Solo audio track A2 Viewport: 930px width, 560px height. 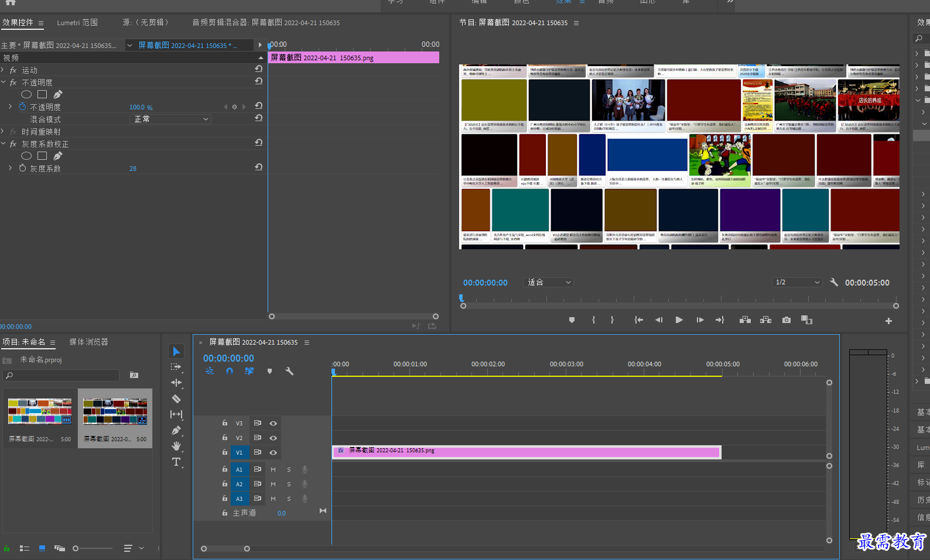(x=289, y=484)
